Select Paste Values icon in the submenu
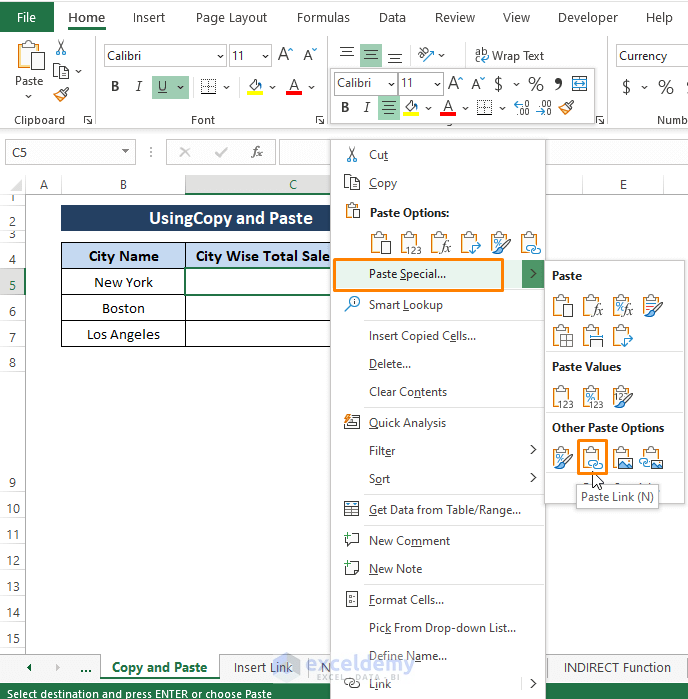This screenshot has width=688, height=699. tap(563, 397)
